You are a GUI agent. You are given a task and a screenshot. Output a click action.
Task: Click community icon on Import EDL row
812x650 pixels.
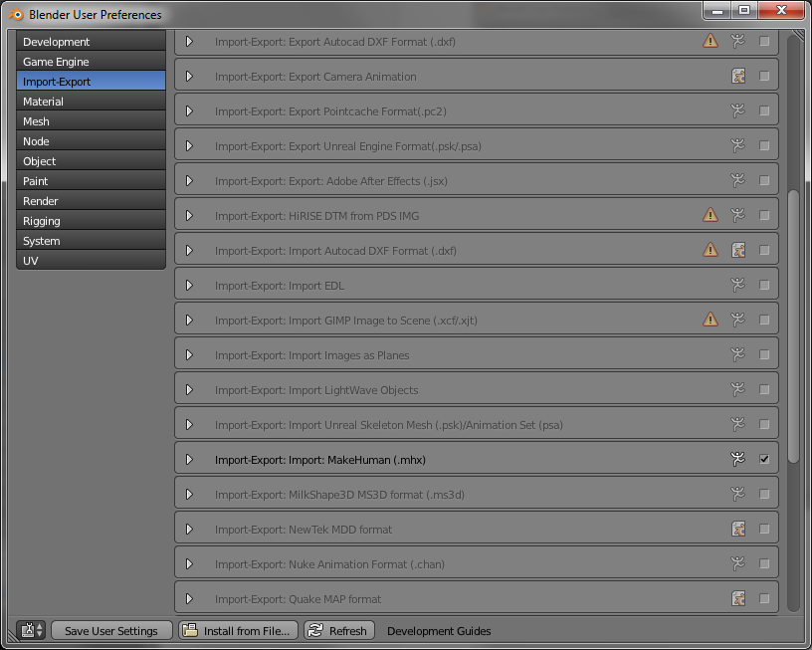tap(738, 285)
